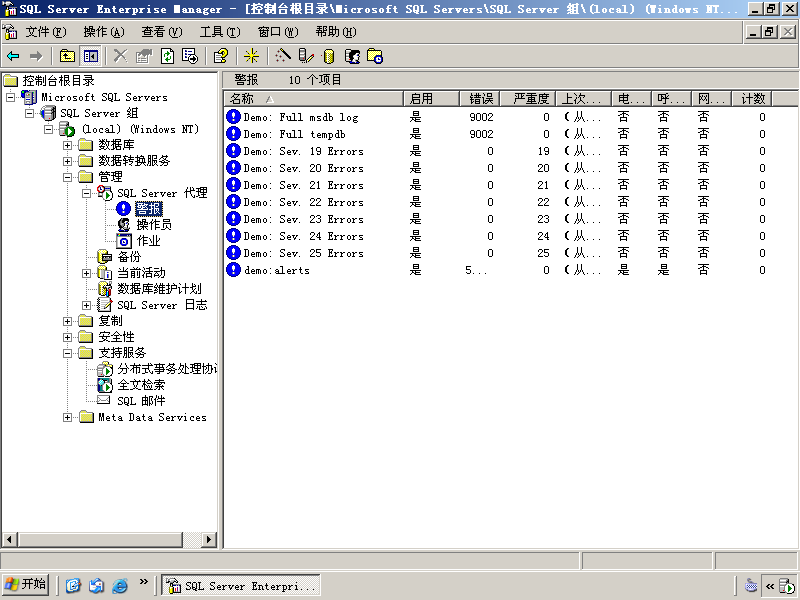Collapse the (local) (Windows NT) server node
This screenshot has width=800, height=600.
coord(48,129)
